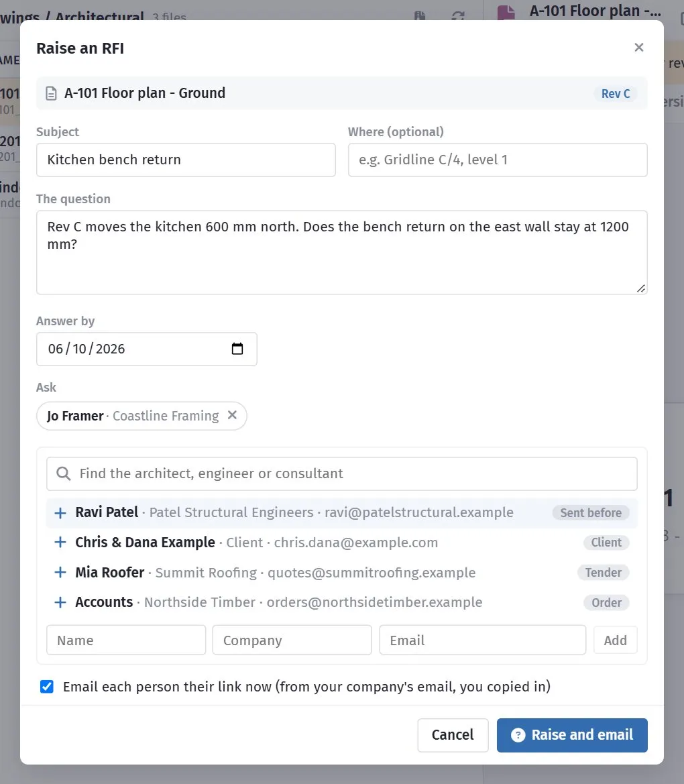Focus the Subject field with Kitchen bench return
This screenshot has height=784, width=684.
tap(186, 160)
